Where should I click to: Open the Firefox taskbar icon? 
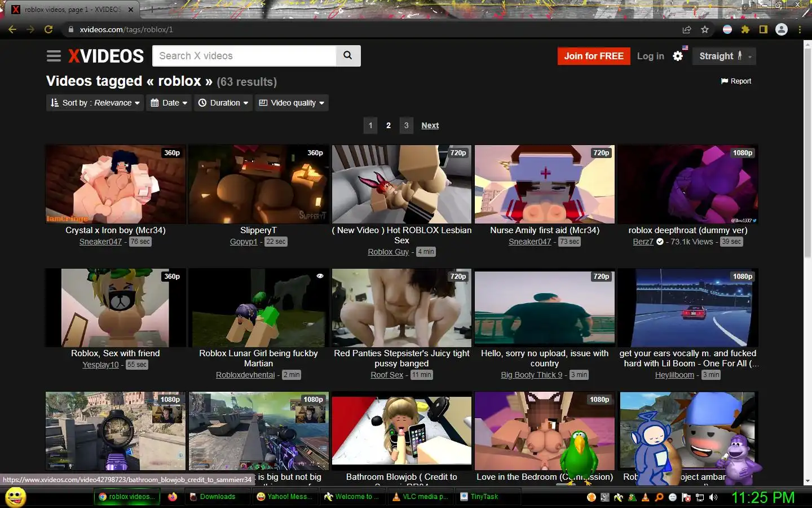172,497
